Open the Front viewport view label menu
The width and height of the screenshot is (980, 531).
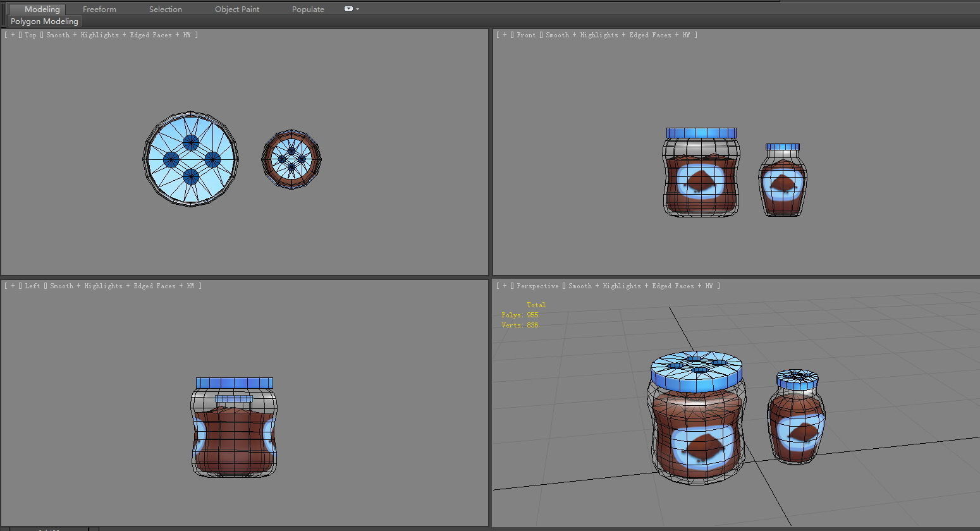click(526, 35)
